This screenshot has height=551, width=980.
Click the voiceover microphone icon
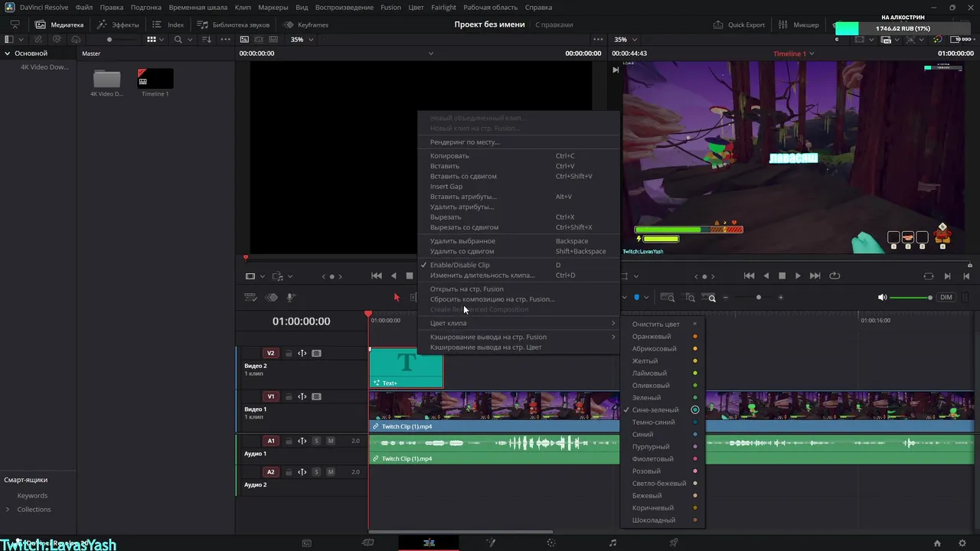291,297
